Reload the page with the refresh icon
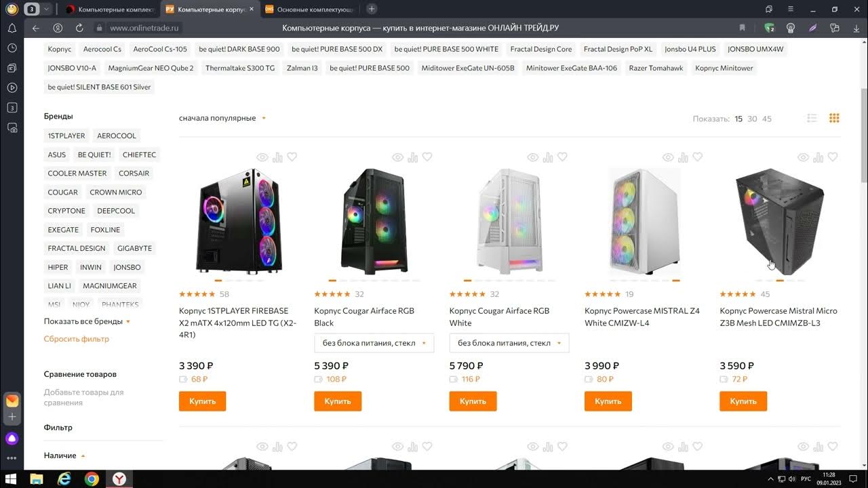 pyautogui.click(x=79, y=28)
